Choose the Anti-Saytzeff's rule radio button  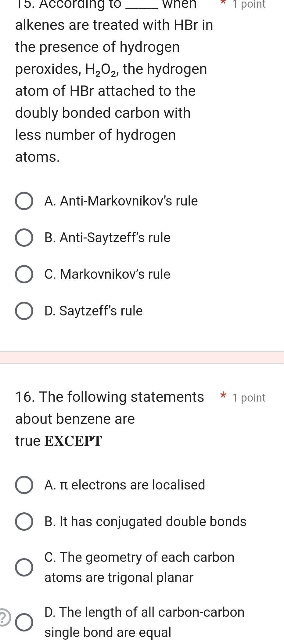pos(24,238)
